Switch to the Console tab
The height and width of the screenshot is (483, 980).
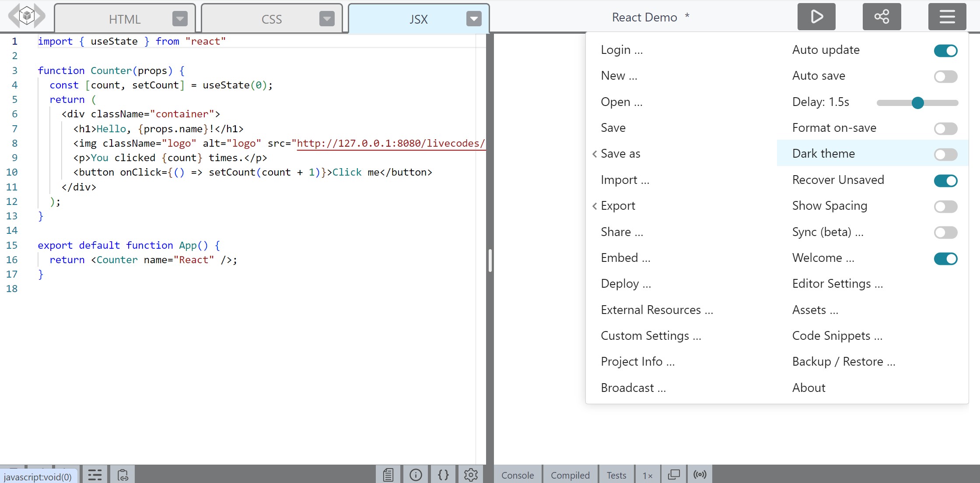tap(518, 475)
